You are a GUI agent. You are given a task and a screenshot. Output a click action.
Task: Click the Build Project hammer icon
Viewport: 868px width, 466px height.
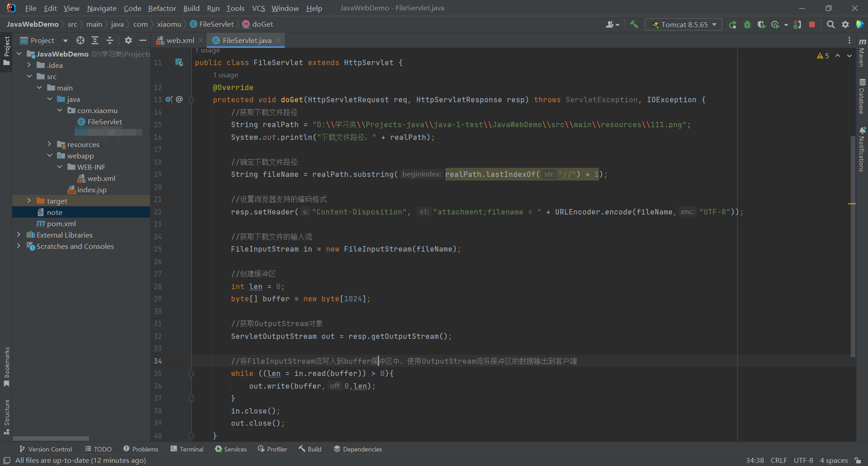tap(634, 24)
